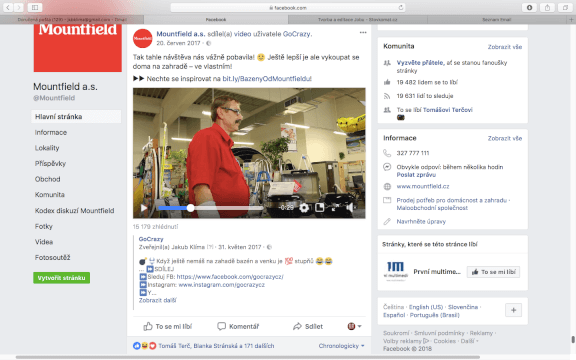Screen dimensions: 576x360
Task: Play the Mountfield shared video
Action: [144, 208]
